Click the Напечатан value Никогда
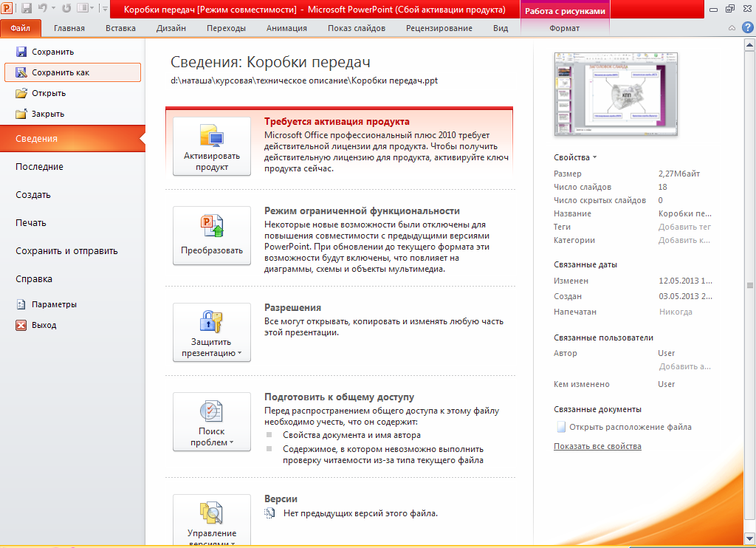This screenshot has height=548, width=756. [x=676, y=312]
